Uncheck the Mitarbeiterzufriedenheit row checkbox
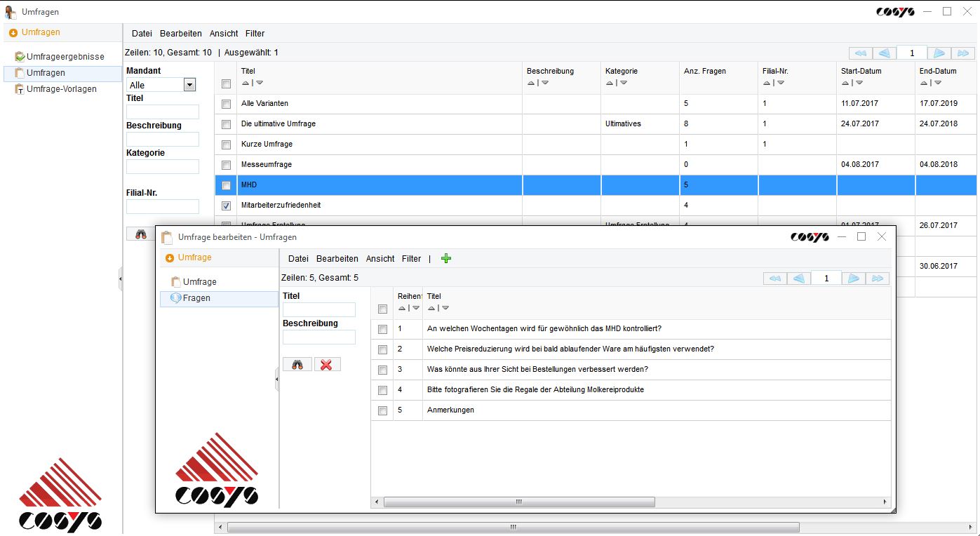 pos(226,206)
